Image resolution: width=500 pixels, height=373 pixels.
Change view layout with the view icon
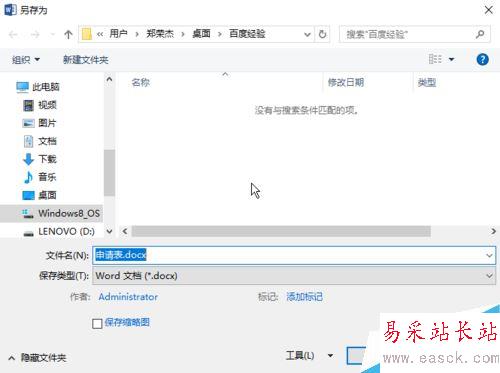click(x=435, y=59)
